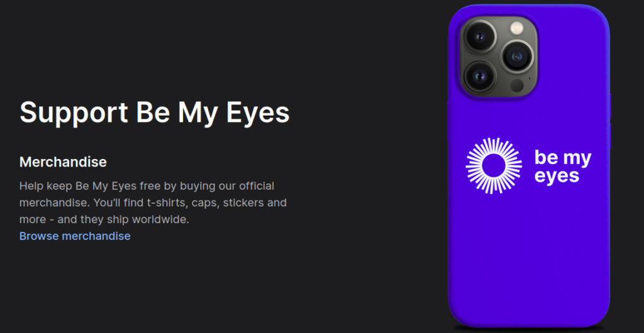The image size is (644, 333).
Task: Click the word 'official' in the paragraph
Action: tap(257, 186)
